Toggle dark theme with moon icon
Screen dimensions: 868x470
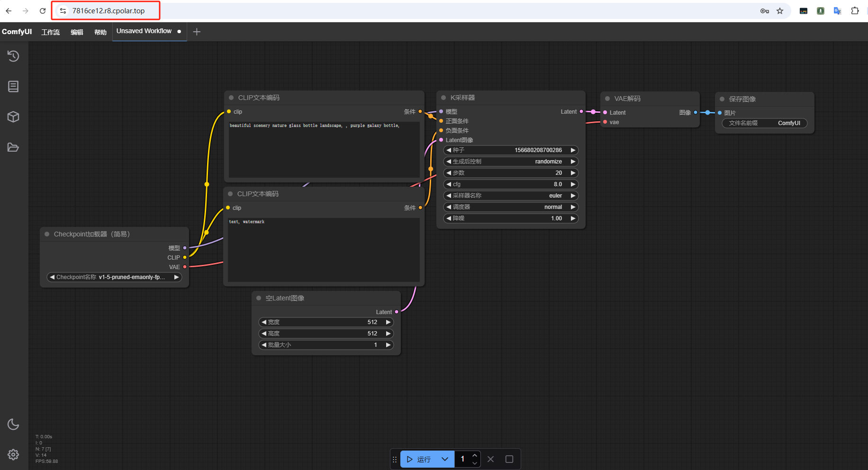point(13,424)
